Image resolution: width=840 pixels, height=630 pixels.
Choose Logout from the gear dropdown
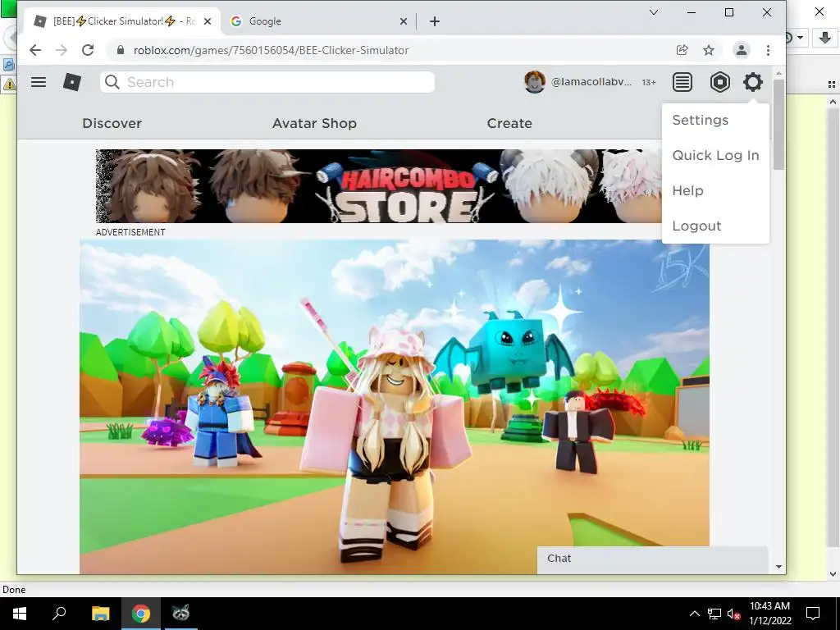pyautogui.click(x=696, y=226)
